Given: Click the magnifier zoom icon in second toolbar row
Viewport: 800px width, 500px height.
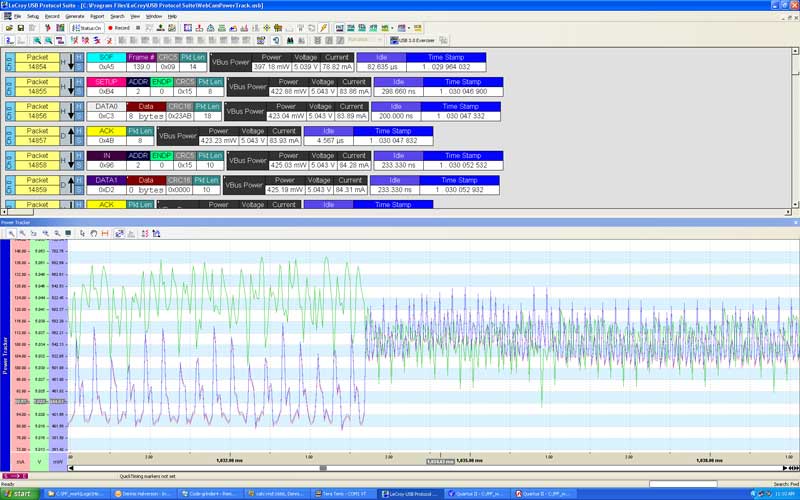Looking at the screenshot, I should [37, 41].
